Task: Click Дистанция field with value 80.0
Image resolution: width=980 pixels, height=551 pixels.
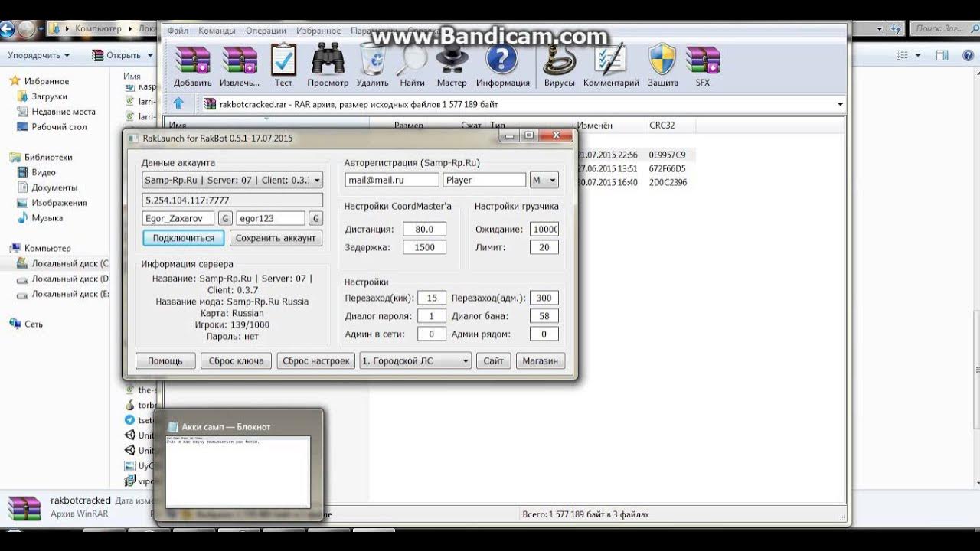Action: 424,229
